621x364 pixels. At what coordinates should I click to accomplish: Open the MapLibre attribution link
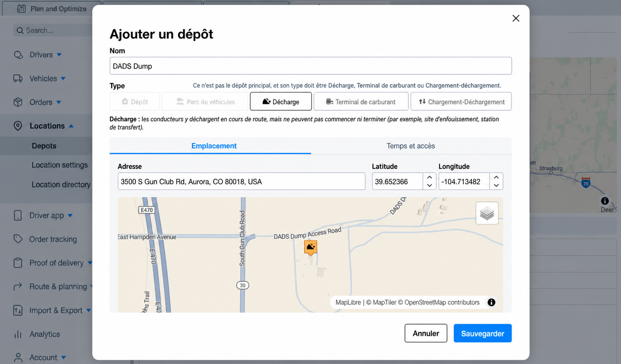click(348, 302)
